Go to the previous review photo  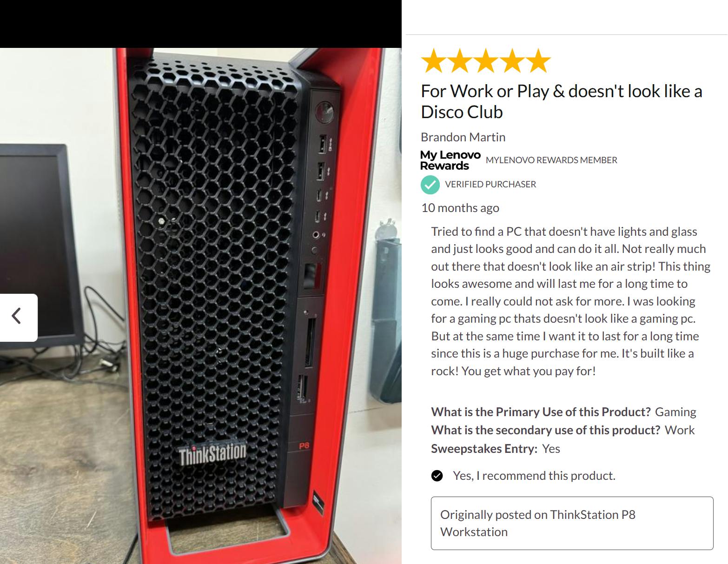(18, 317)
